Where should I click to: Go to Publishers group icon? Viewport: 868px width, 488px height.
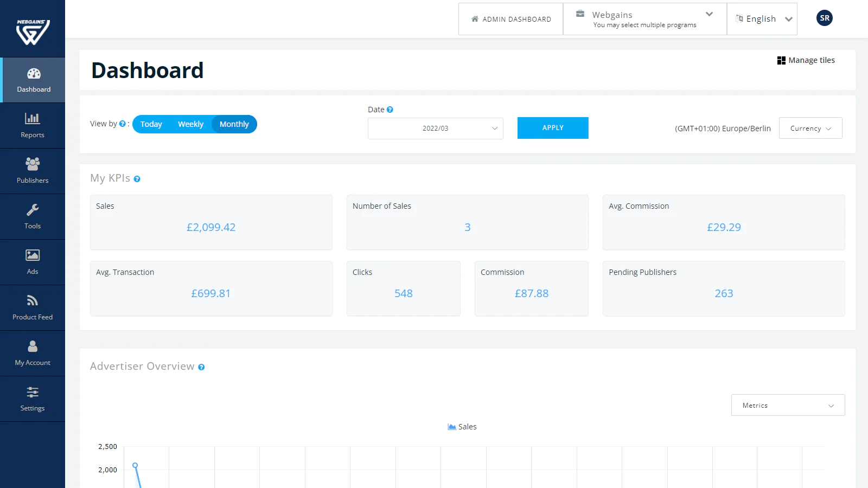tap(33, 164)
